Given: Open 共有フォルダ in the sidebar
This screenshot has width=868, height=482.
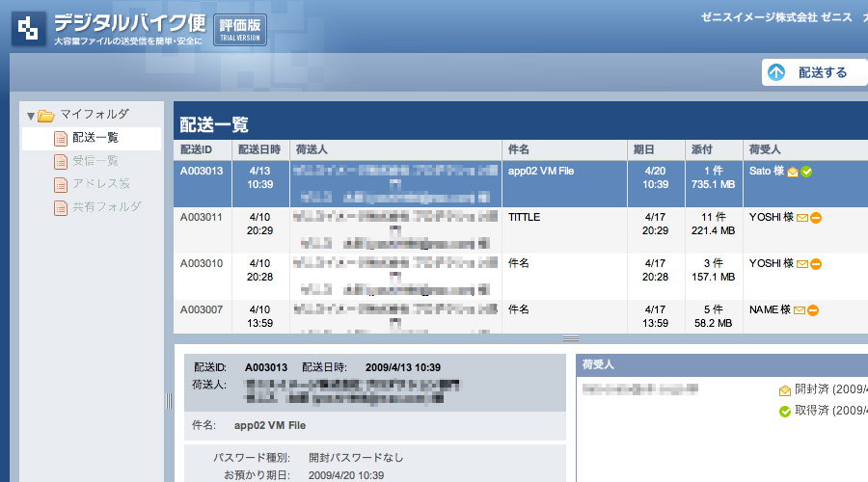Looking at the screenshot, I should click(106, 207).
